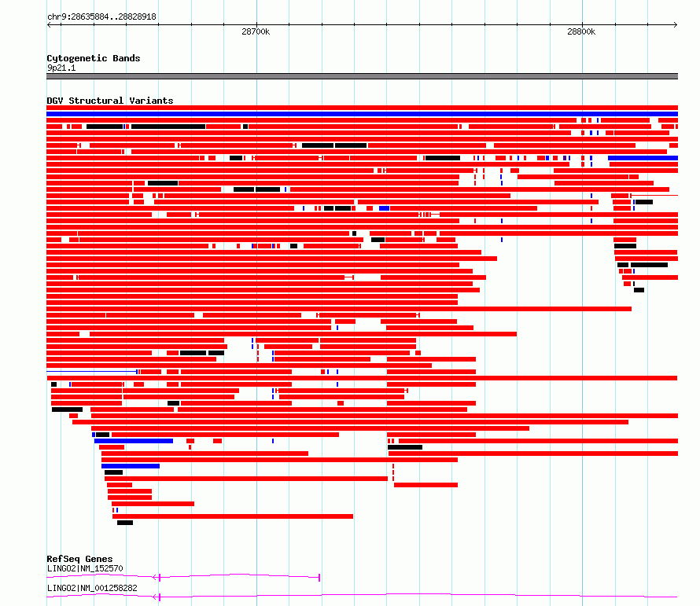Click the chr9:28635884..28828918 coordinate label
The image size is (700, 606).
pos(101,17)
